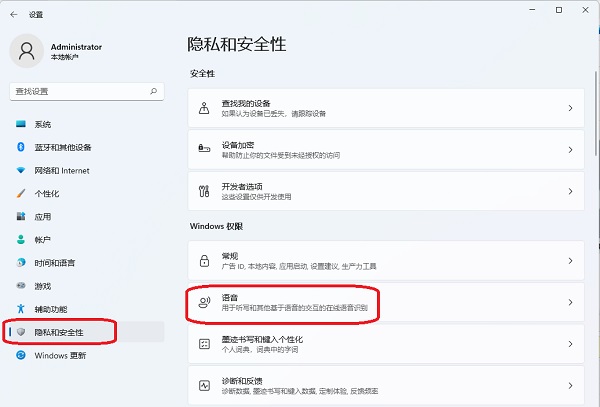Select 游戏 in the sidebar
600x407 pixels.
(x=42, y=285)
